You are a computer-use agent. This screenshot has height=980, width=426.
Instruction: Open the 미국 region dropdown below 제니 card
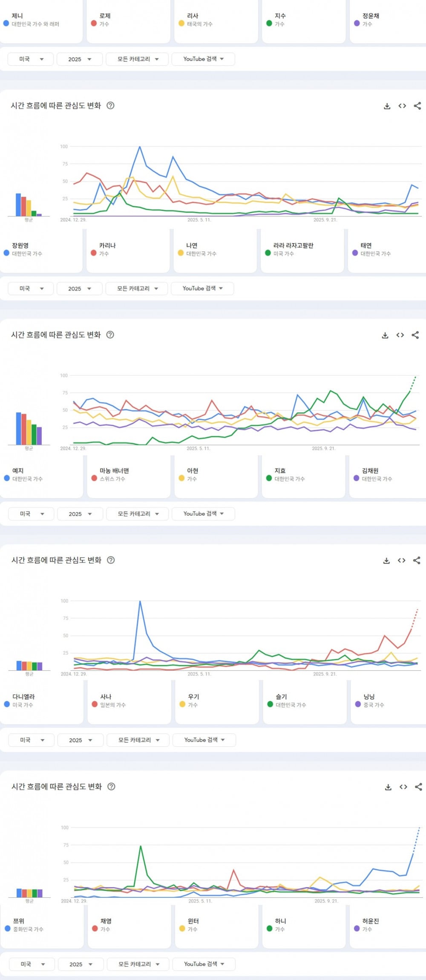click(31, 59)
